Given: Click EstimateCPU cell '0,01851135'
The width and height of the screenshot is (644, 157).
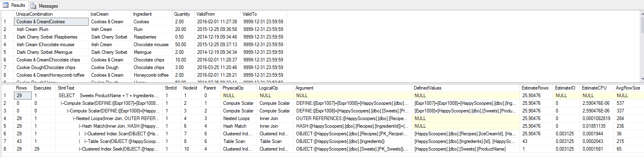Looking at the screenshot, I should tap(597, 126).
